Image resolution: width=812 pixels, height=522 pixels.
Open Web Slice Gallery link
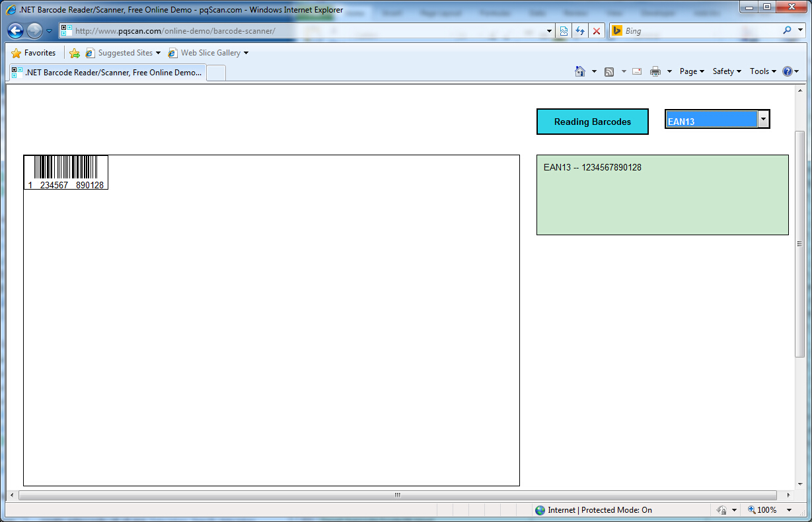click(208, 53)
